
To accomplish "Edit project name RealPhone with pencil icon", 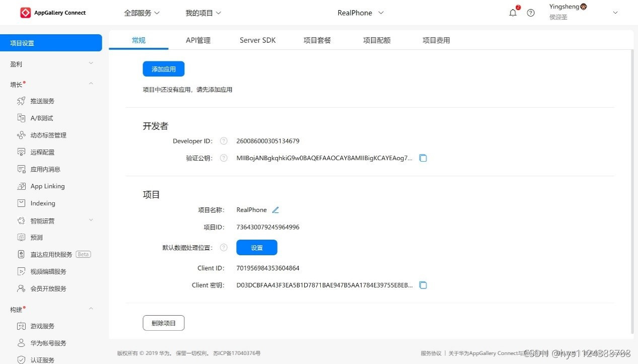I will click(275, 210).
